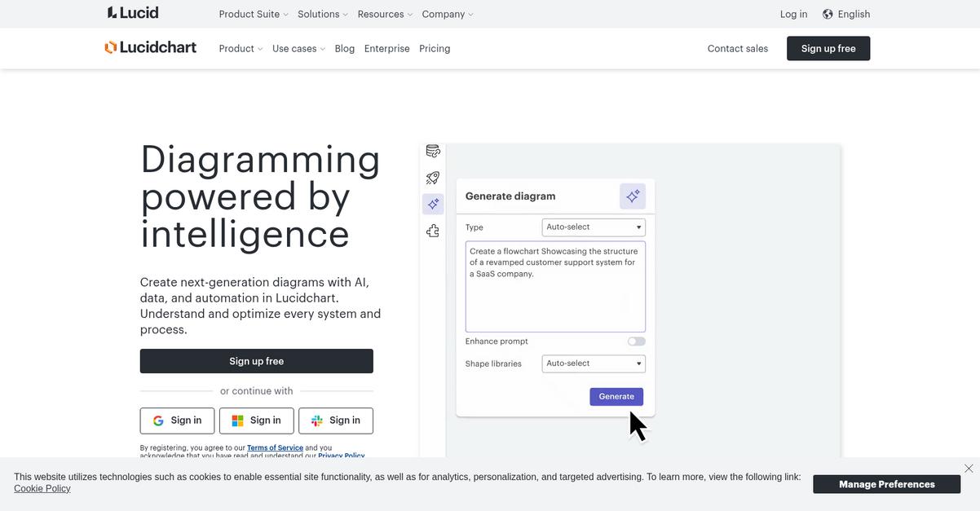This screenshot has width=980, height=511.
Task: Expand the Use cases menu
Action: click(x=298, y=49)
